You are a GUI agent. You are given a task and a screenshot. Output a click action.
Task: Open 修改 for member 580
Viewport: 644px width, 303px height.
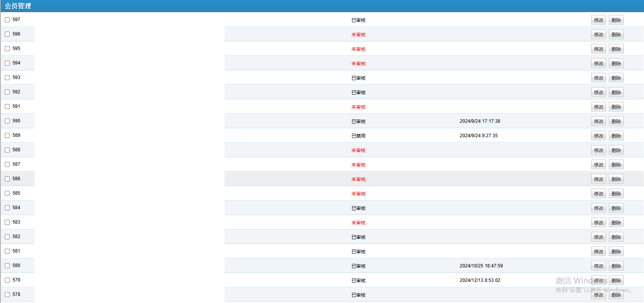(x=598, y=266)
